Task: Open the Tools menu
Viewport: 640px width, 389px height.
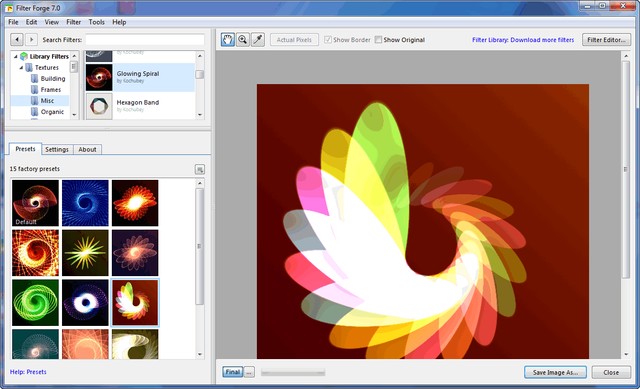Action: 97,22
